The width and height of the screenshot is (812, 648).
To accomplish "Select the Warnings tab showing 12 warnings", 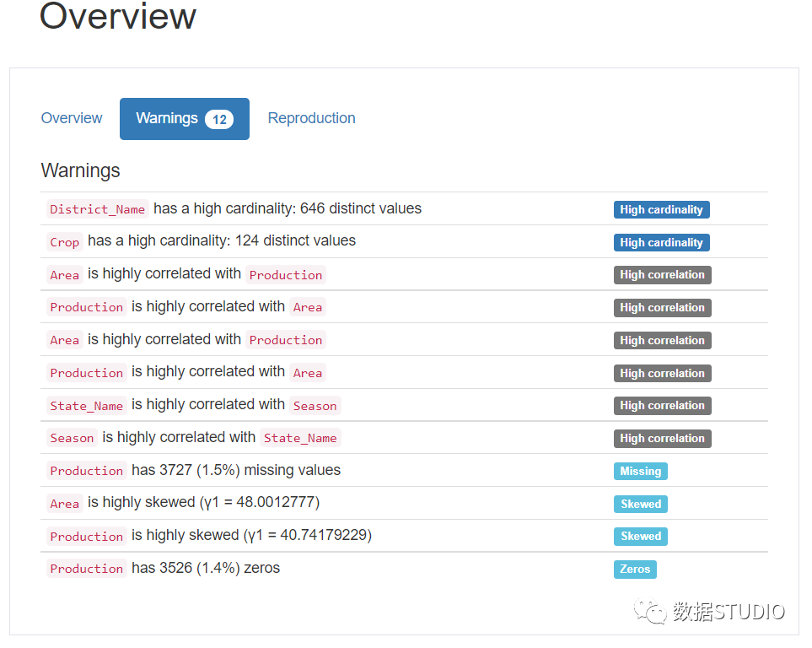I will coord(184,118).
